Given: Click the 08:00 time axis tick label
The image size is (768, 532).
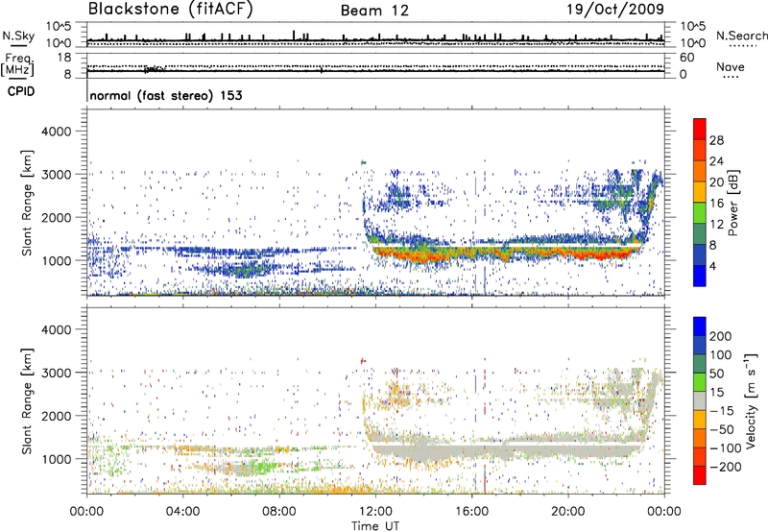Looking at the screenshot, I should (x=279, y=512).
